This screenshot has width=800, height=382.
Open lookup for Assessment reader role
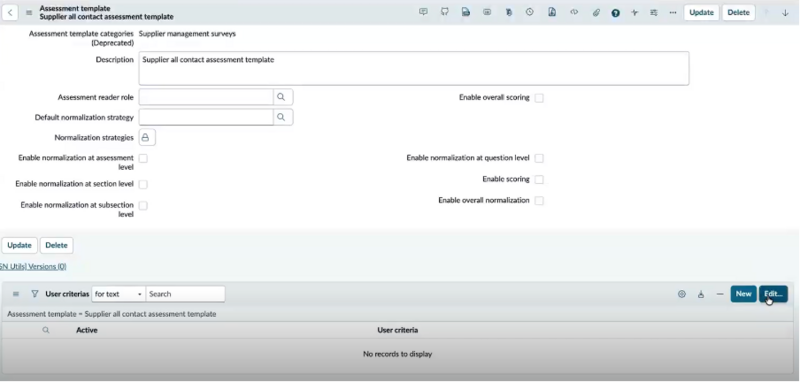click(x=283, y=97)
